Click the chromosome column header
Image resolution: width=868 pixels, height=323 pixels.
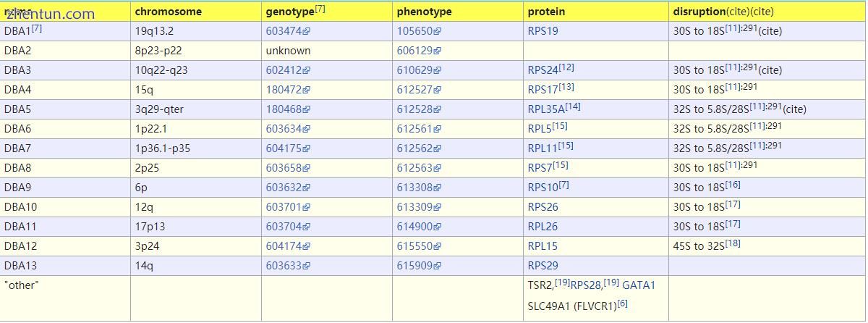pyautogui.click(x=169, y=12)
